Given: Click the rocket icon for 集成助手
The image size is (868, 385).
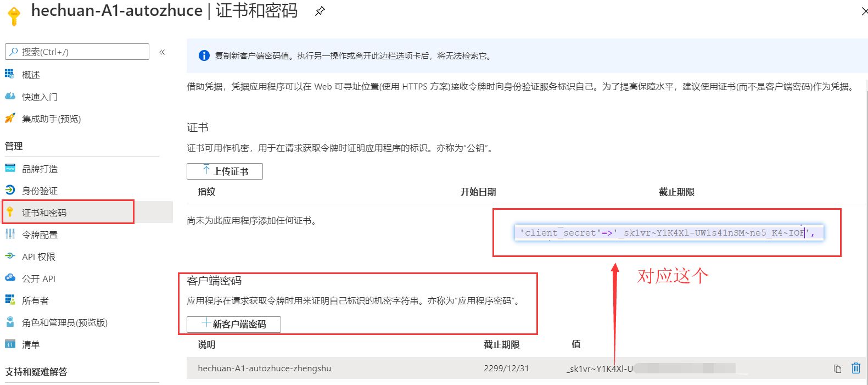Looking at the screenshot, I should [10, 118].
